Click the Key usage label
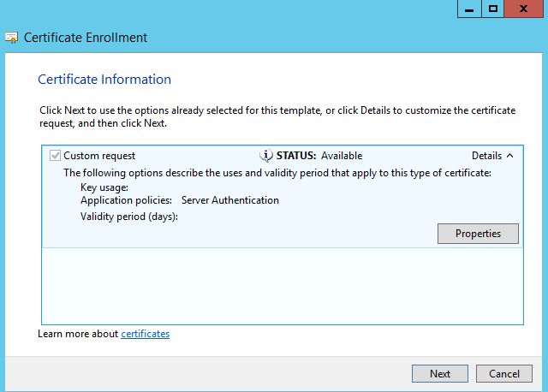This screenshot has height=392, width=548. pyautogui.click(x=104, y=187)
